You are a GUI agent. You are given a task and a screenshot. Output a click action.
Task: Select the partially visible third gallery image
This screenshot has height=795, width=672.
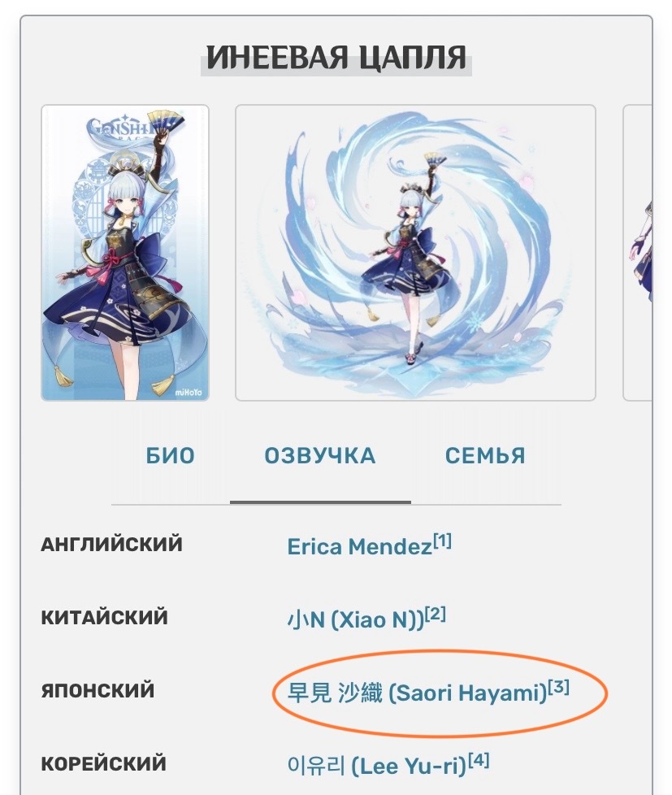point(638,253)
